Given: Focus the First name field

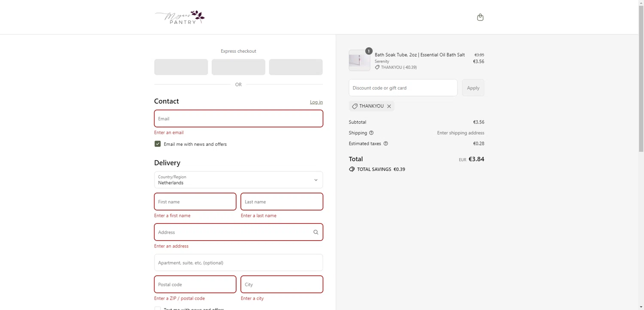Looking at the screenshot, I should click(x=195, y=202).
